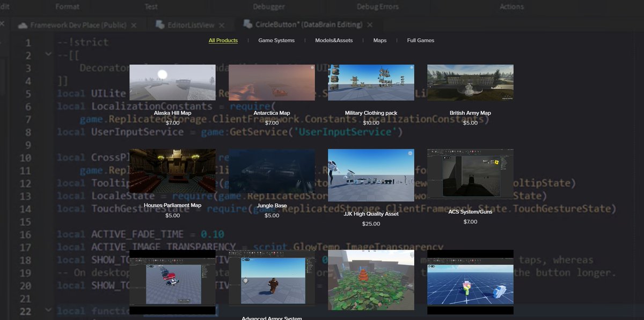Viewport: 644px width, 320px height.
Task: Select the All Products category
Action: (223, 41)
